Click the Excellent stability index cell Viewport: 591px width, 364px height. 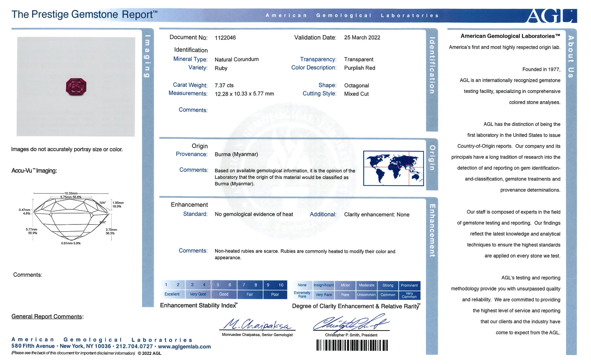(172, 294)
